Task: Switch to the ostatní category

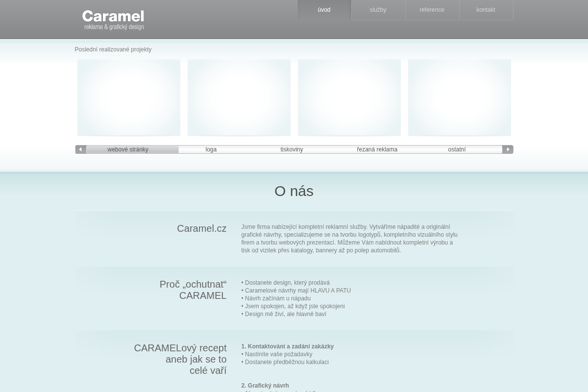Action: tap(457, 149)
